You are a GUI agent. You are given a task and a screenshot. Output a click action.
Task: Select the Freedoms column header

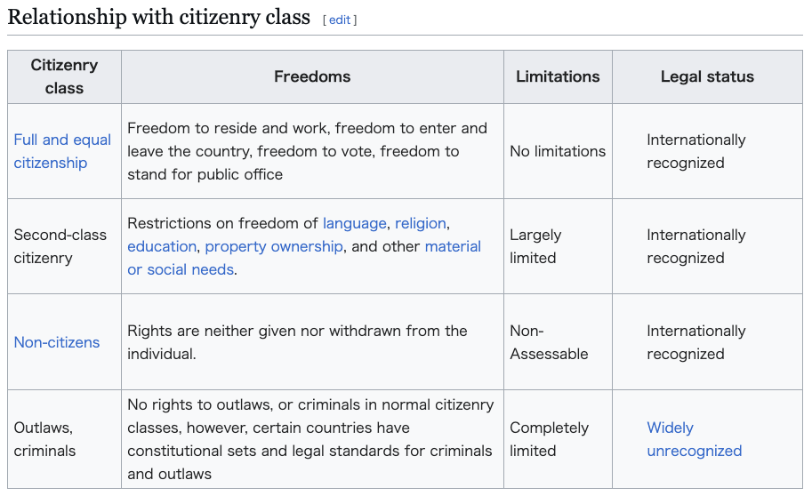(x=312, y=76)
